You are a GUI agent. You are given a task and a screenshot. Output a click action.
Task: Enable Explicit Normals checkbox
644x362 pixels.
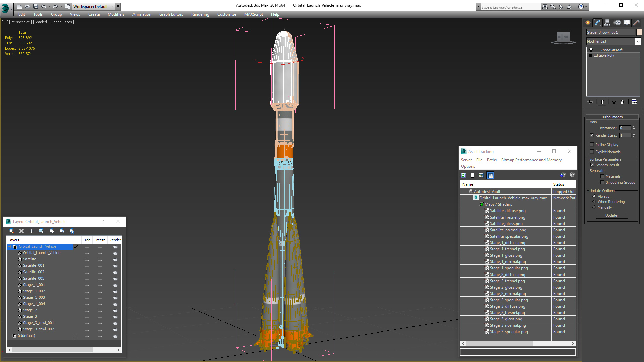[592, 152]
